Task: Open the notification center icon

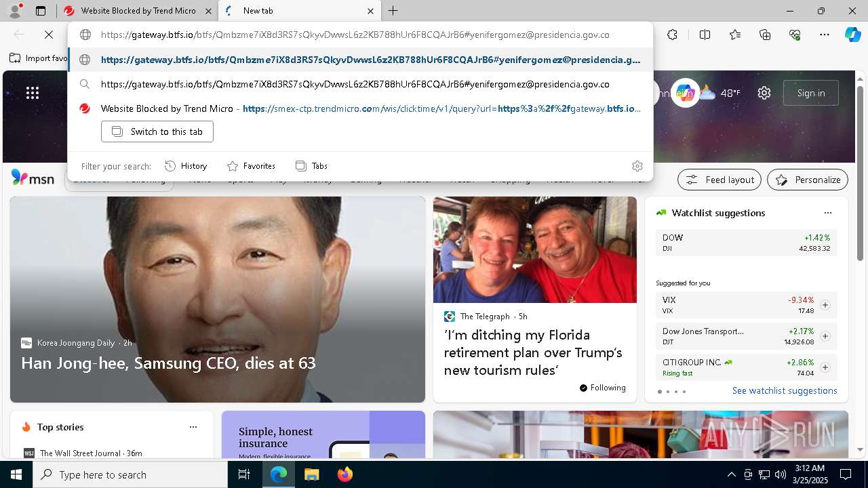Action: pyautogui.click(x=846, y=474)
